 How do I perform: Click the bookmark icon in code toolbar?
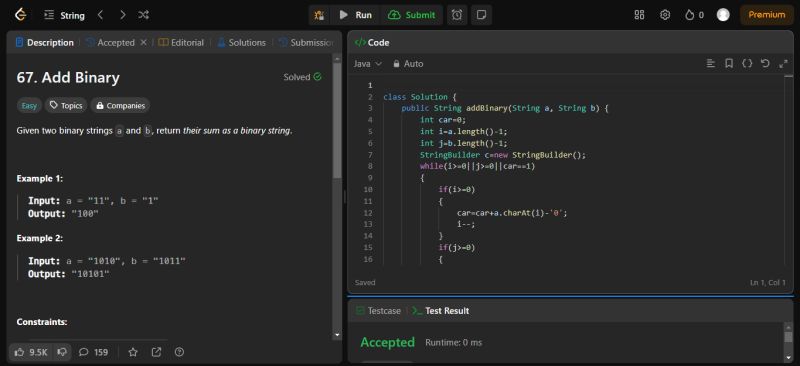tap(729, 63)
